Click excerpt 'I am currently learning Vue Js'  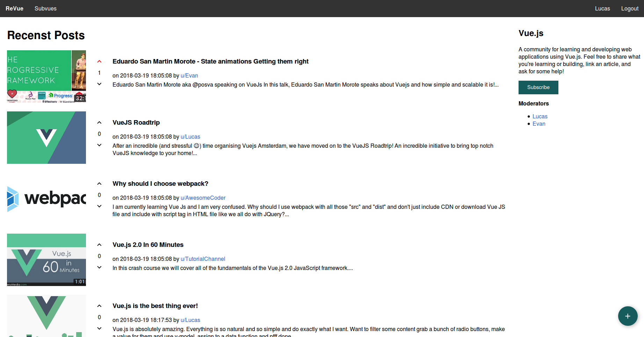pos(309,211)
